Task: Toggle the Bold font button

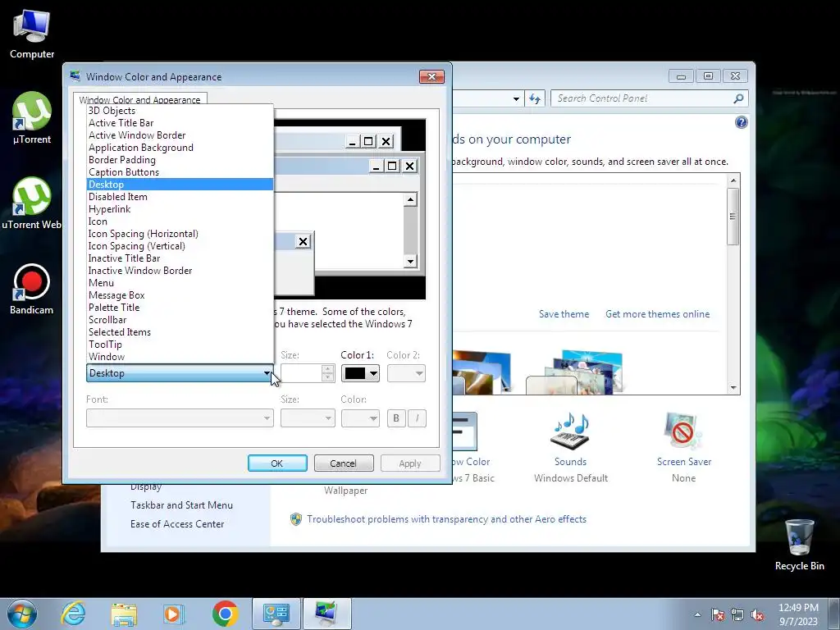Action: [396, 418]
